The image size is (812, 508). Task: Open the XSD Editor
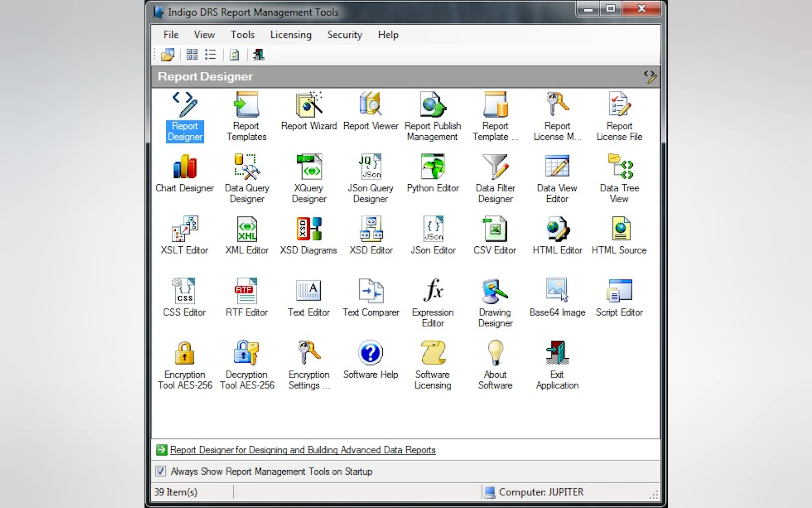coord(371,235)
